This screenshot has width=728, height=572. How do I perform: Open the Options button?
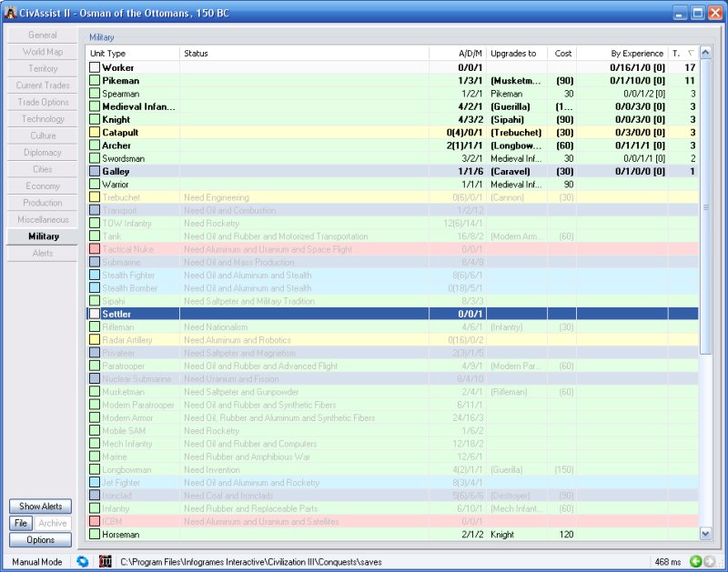(40, 540)
